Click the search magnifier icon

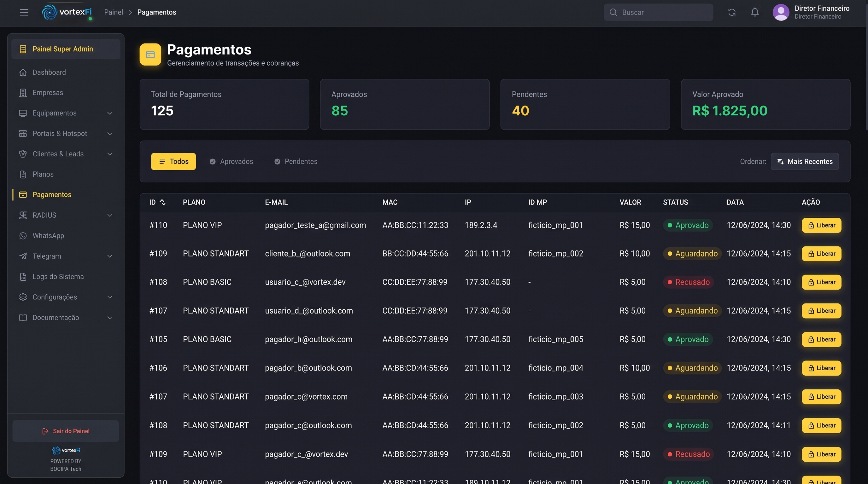(x=613, y=13)
